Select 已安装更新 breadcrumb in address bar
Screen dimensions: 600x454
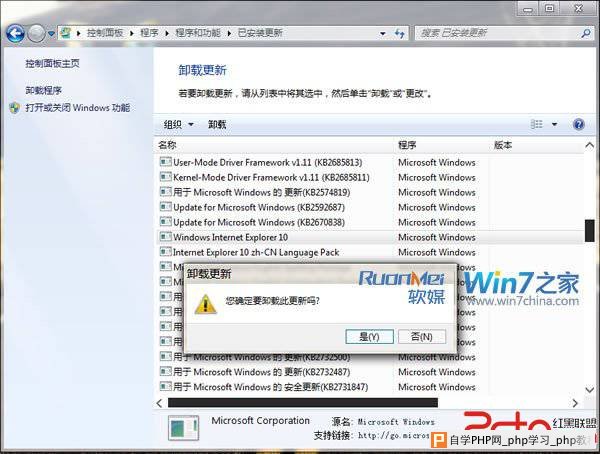point(260,33)
